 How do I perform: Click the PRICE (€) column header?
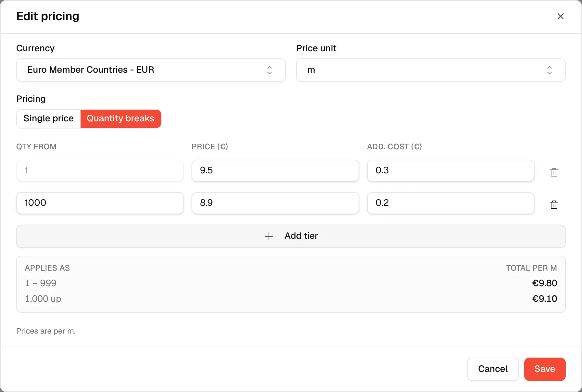(210, 147)
